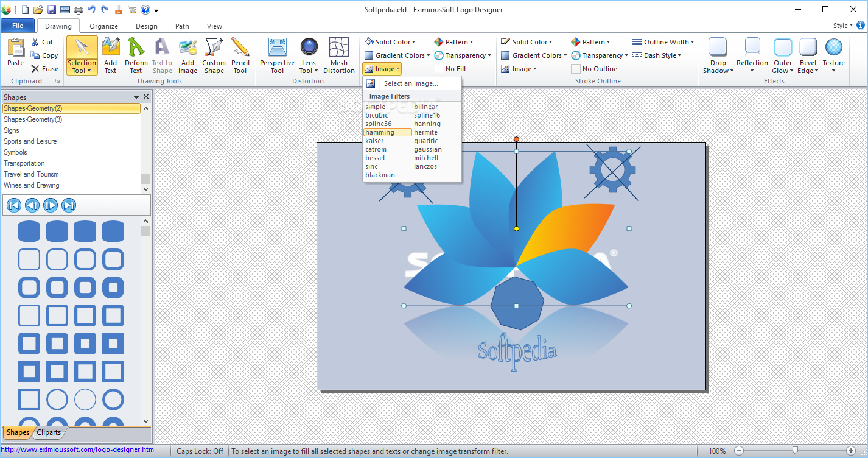868x458 pixels.
Task: Switch to the Cliparts panel tab
Action: click(x=49, y=432)
